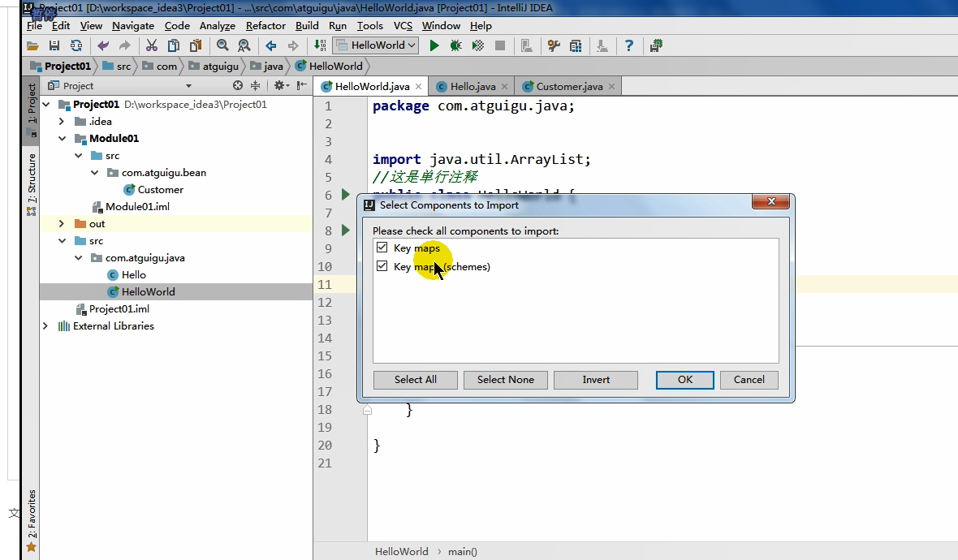
Task: Click the Redo arrow icon
Action: click(125, 45)
